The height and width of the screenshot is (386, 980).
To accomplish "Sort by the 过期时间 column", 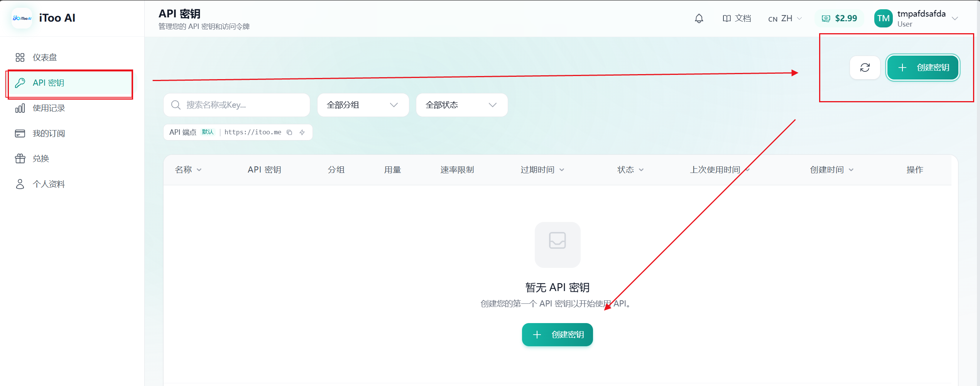I will click(542, 170).
